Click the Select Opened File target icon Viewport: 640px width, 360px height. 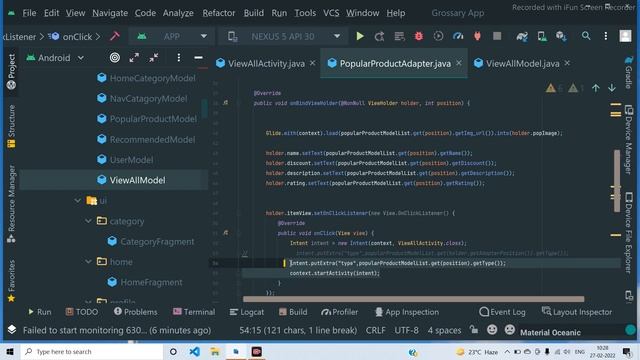tap(115, 58)
